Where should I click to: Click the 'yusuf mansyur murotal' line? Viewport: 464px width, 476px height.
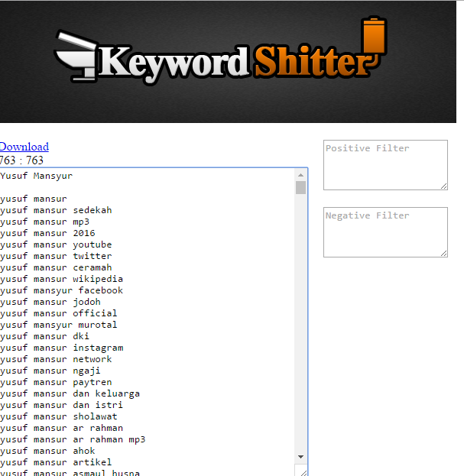(59, 325)
